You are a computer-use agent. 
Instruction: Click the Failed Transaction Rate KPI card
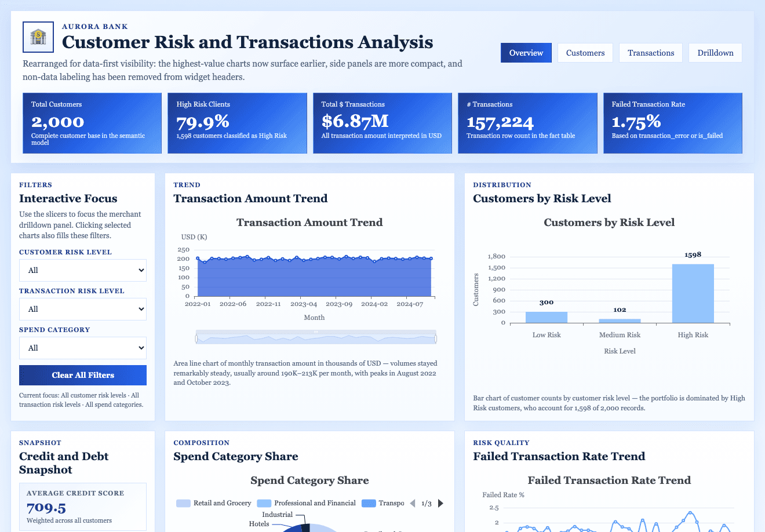[x=673, y=123]
